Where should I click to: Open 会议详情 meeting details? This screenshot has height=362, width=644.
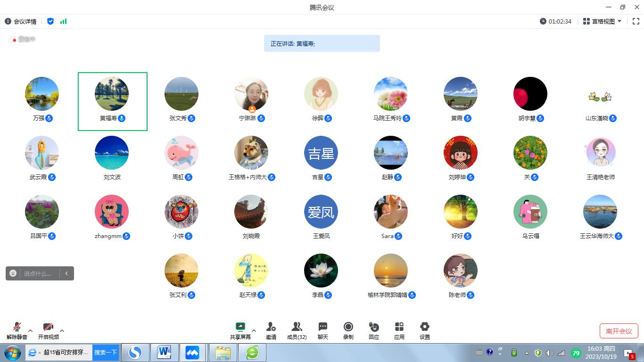[x=21, y=22]
